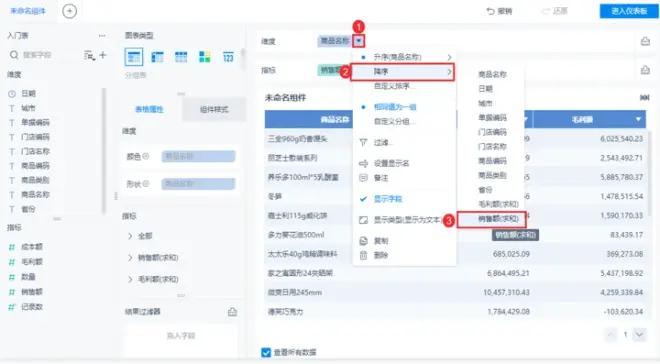Select the 日期 dimension field
This screenshot has width=660, height=364.
click(29, 93)
